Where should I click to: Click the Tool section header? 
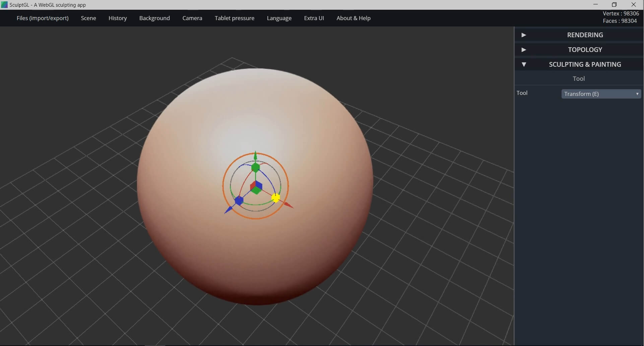pyautogui.click(x=579, y=78)
